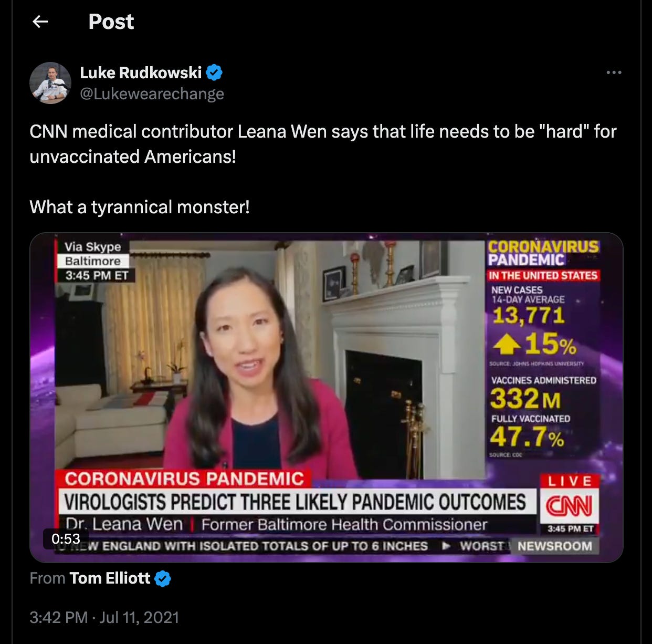Click the CNN logo in the video
The width and height of the screenshot is (652, 644).
[x=569, y=506]
